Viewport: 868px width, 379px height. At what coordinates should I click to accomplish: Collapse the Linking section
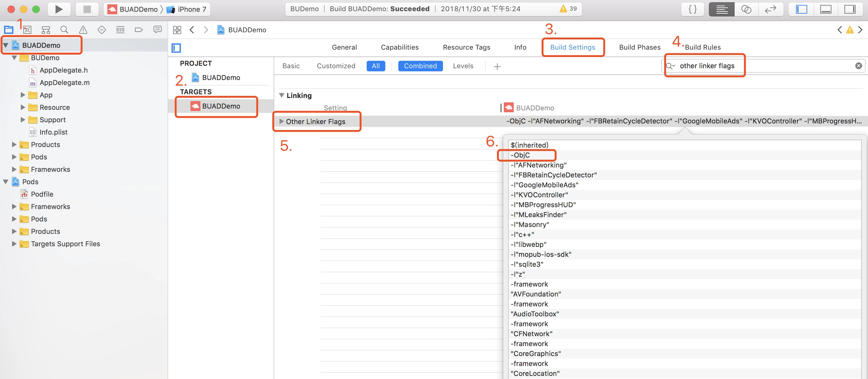coord(282,95)
